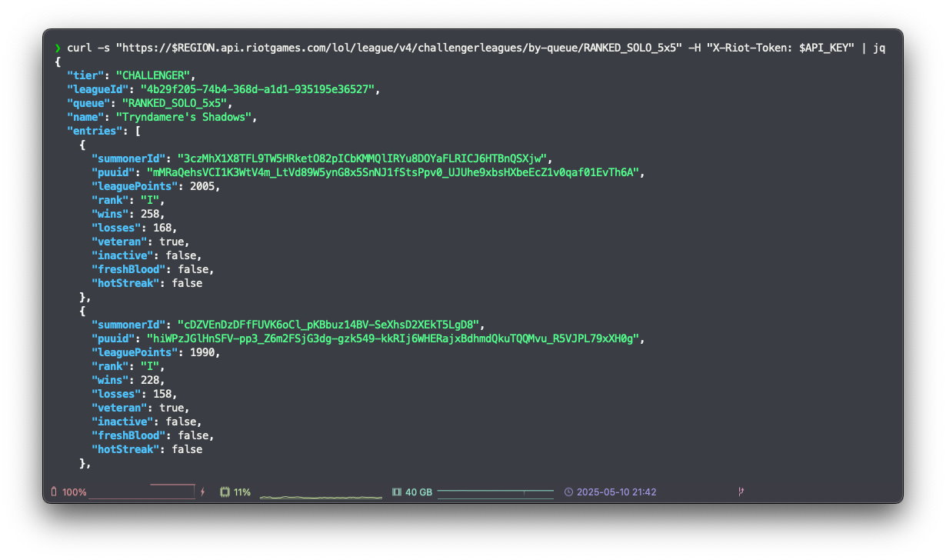Click the Tryndamere's Shadows league name
The width and height of the screenshot is (946, 560).
coord(185,116)
